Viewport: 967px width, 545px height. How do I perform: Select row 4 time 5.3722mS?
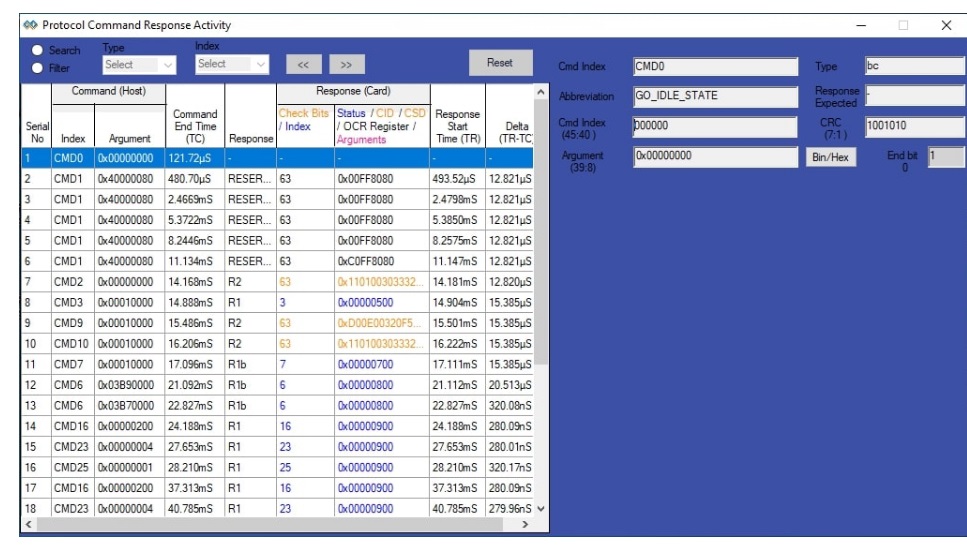195,220
